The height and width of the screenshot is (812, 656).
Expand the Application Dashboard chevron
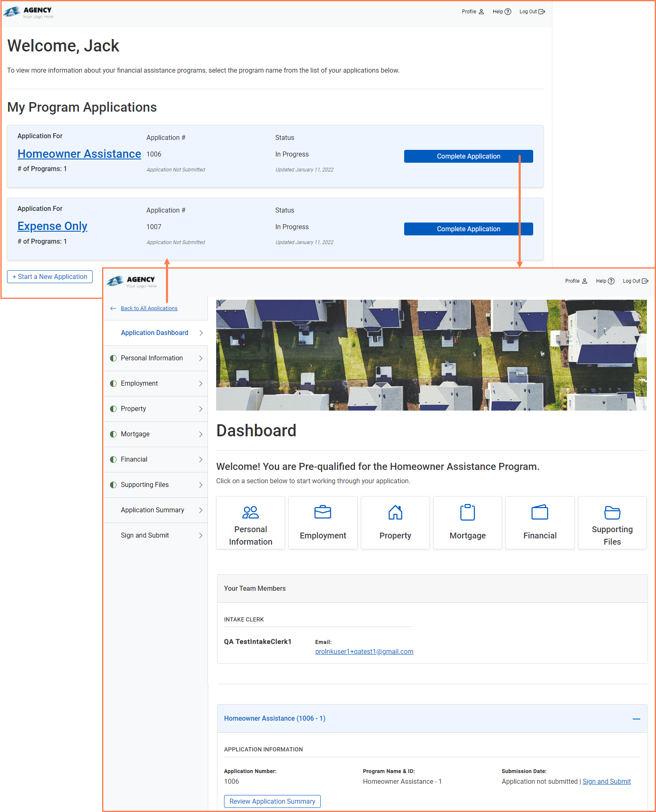point(201,333)
